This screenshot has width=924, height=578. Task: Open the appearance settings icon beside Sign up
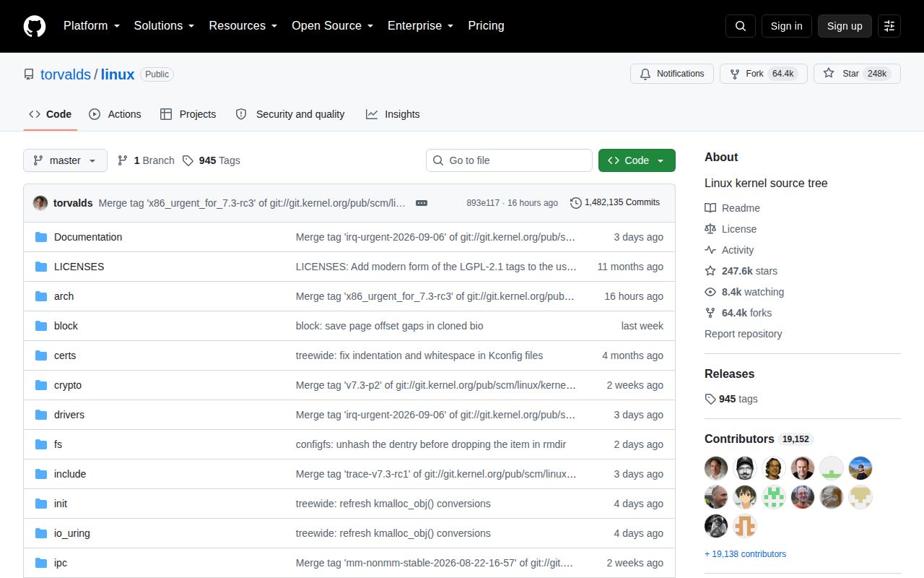889,26
